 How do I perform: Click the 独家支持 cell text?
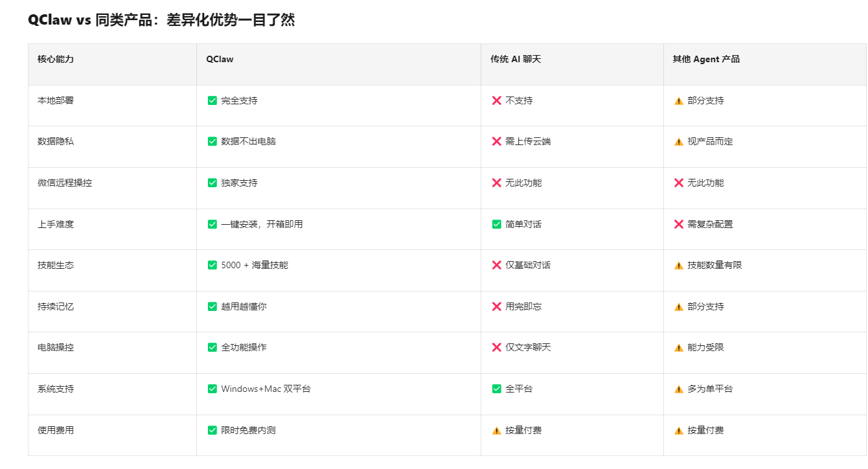click(x=240, y=183)
